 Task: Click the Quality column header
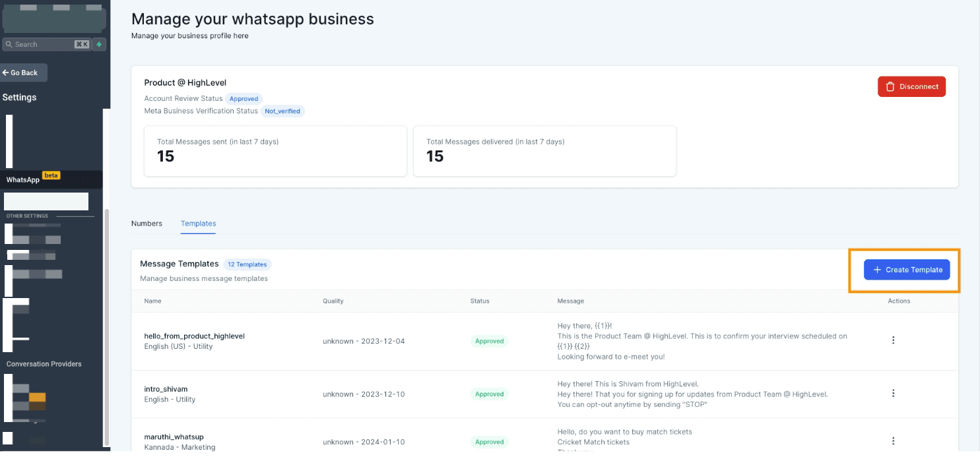pyautogui.click(x=333, y=301)
